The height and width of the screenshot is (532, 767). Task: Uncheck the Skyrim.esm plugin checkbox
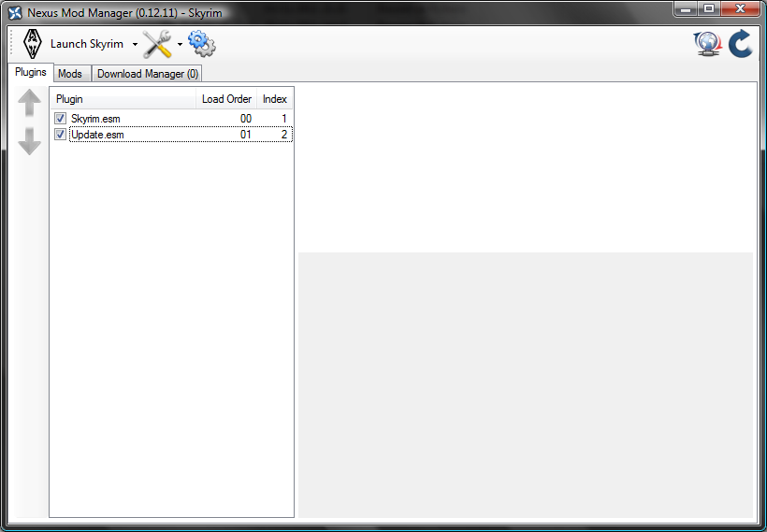60,119
